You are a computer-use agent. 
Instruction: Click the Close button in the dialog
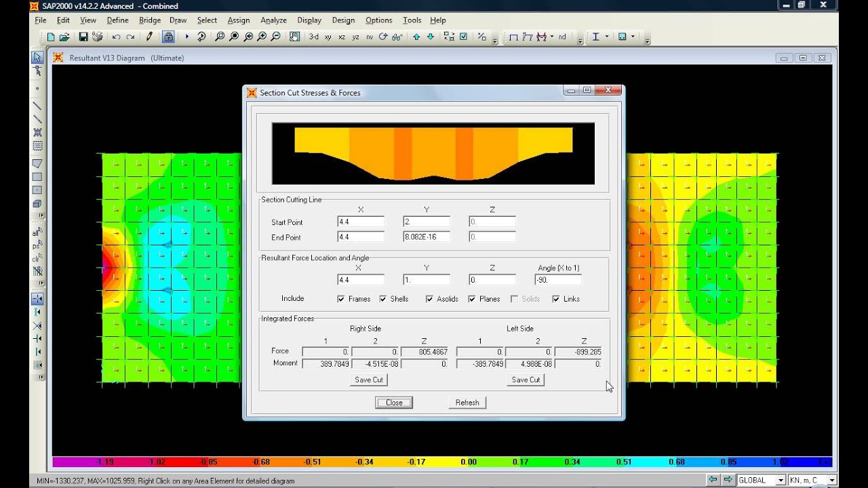pos(394,403)
